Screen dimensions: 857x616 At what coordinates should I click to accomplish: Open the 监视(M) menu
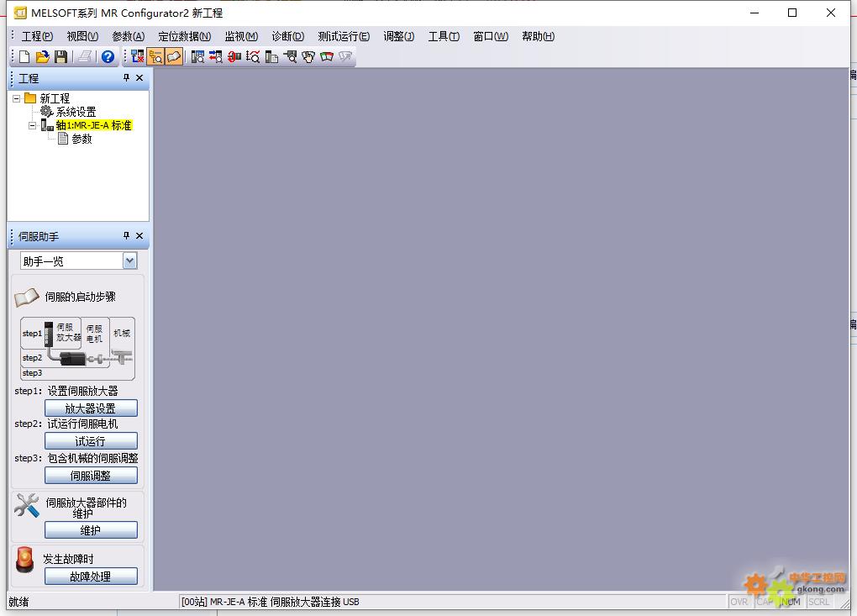point(242,36)
